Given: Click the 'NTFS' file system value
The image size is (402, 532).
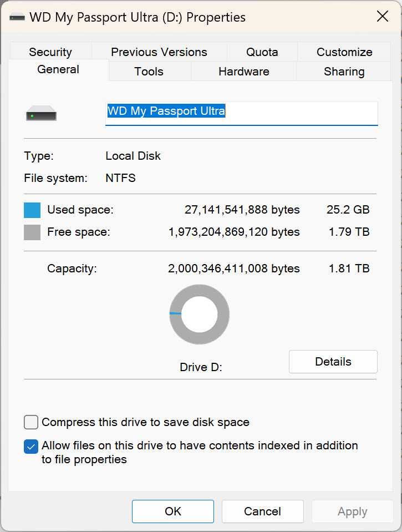Looking at the screenshot, I should [120, 178].
